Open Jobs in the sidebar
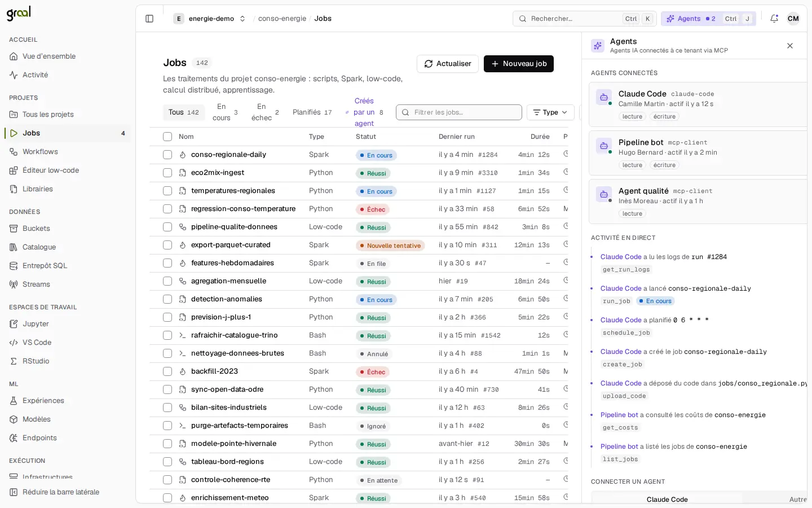812x508 pixels. [67, 133]
